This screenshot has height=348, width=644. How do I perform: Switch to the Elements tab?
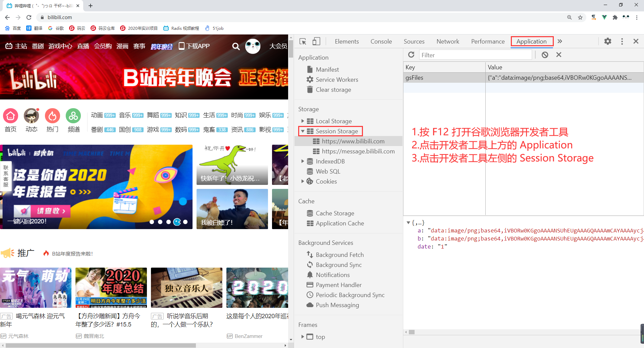(346, 41)
